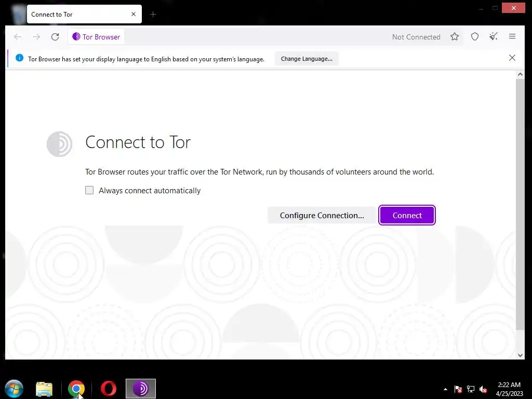Click the grey Tor onion logo
Viewport: 532px width, 399px height.
pos(59,144)
